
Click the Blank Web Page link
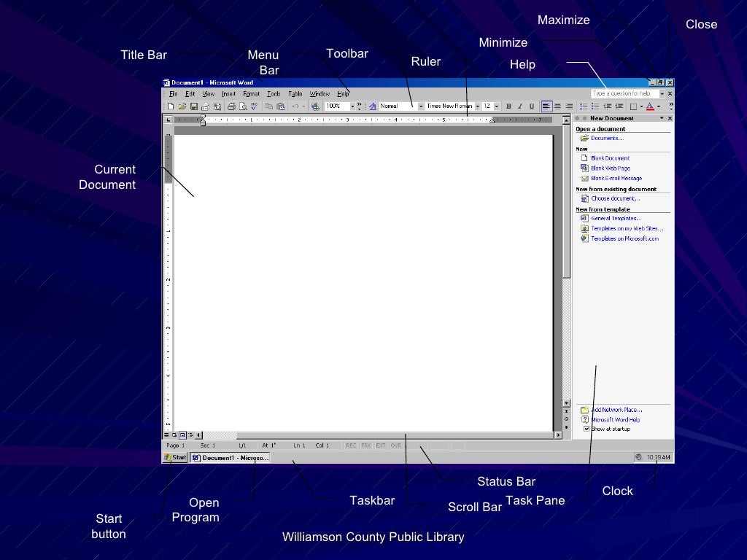click(x=611, y=168)
